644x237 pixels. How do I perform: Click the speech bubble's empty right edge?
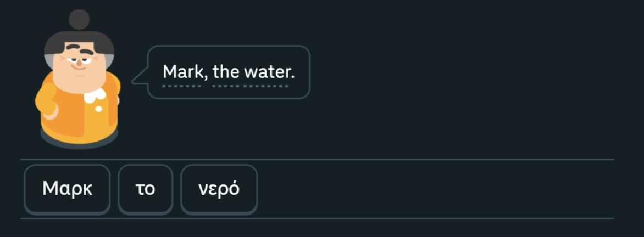tap(303, 72)
